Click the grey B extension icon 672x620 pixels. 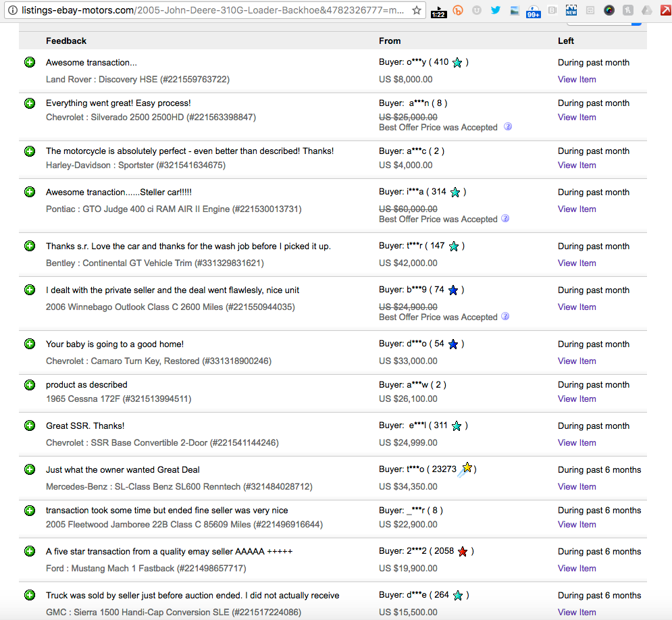(x=552, y=10)
